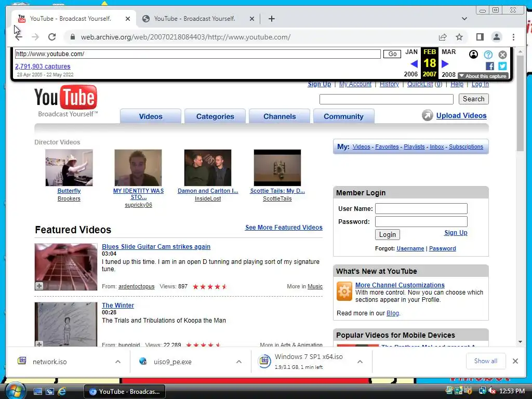Open the Categories navigation tab
Screen dimensions: 532x399
[215, 116]
